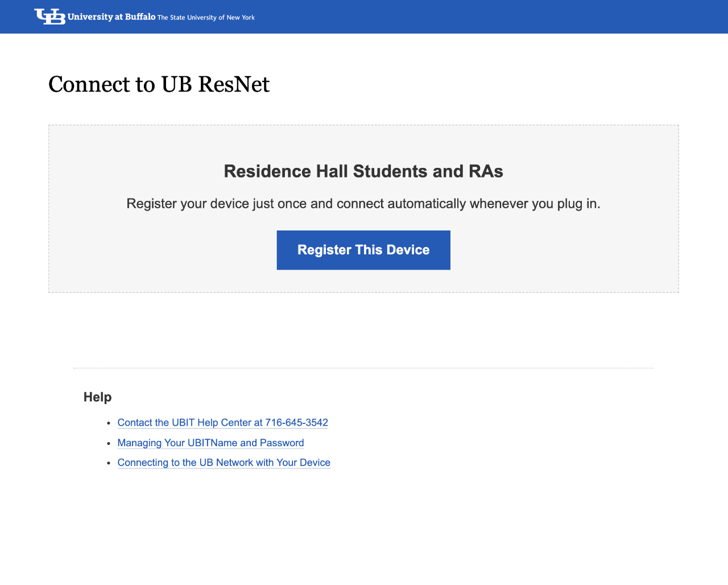The image size is (728, 585).
Task: Click the bullet before Connecting to UB Network
Action: click(x=108, y=463)
